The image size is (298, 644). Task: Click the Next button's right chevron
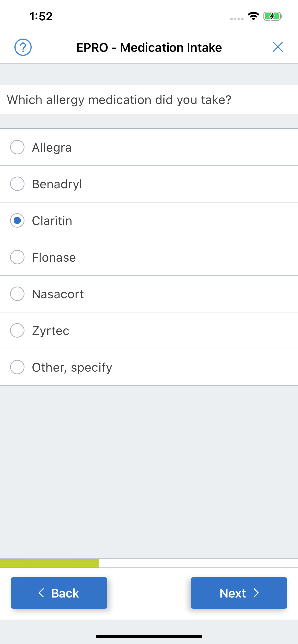(x=256, y=593)
